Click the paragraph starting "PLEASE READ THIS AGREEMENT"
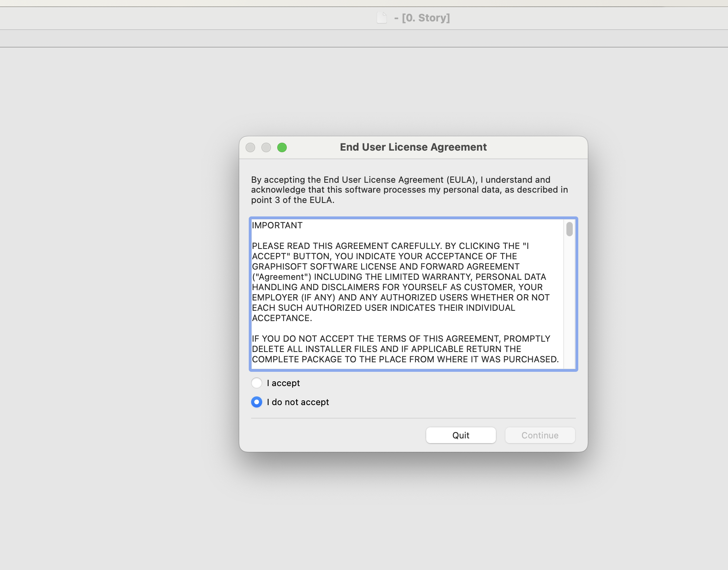728x570 pixels. (x=400, y=282)
